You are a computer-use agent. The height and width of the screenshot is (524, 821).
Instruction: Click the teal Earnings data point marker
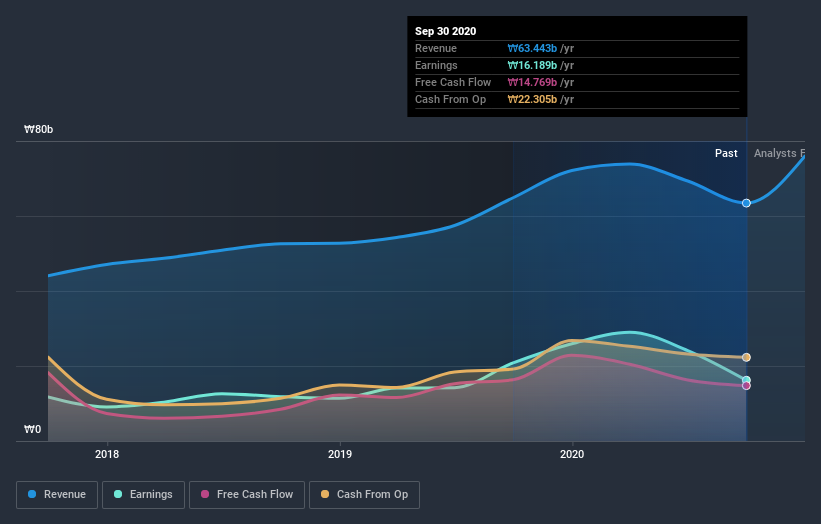tap(746, 380)
